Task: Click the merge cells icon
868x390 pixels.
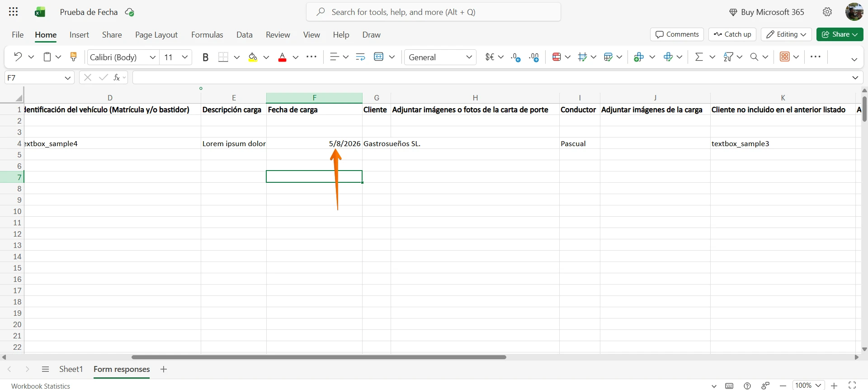Action: (379, 57)
